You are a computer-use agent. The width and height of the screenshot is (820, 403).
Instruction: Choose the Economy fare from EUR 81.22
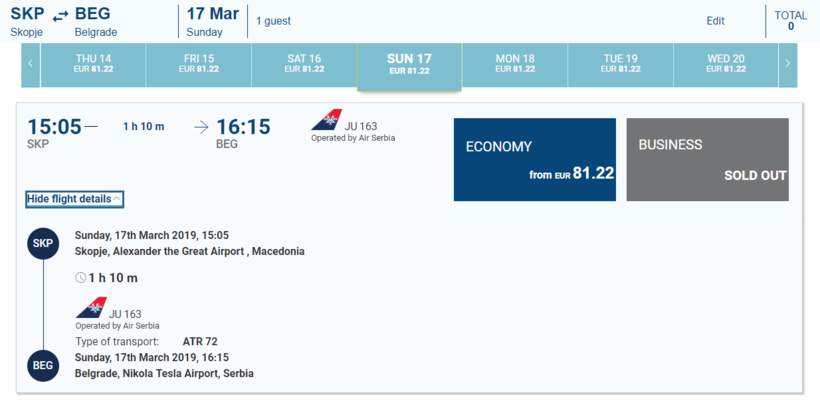pos(534,159)
